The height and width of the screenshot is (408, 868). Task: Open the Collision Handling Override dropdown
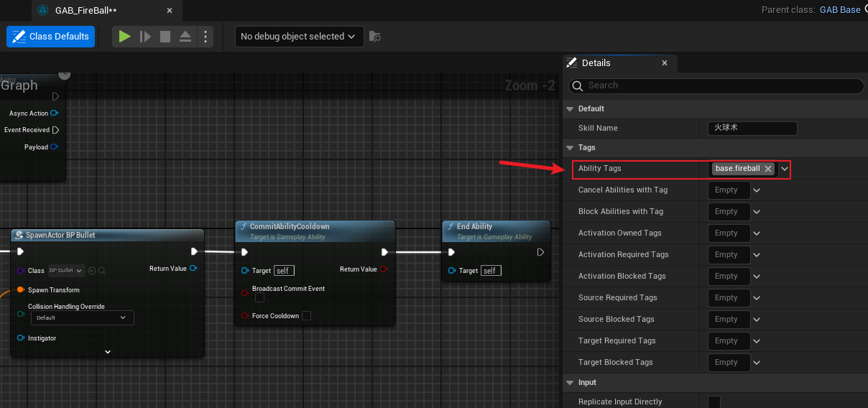pyautogui.click(x=82, y=317)
